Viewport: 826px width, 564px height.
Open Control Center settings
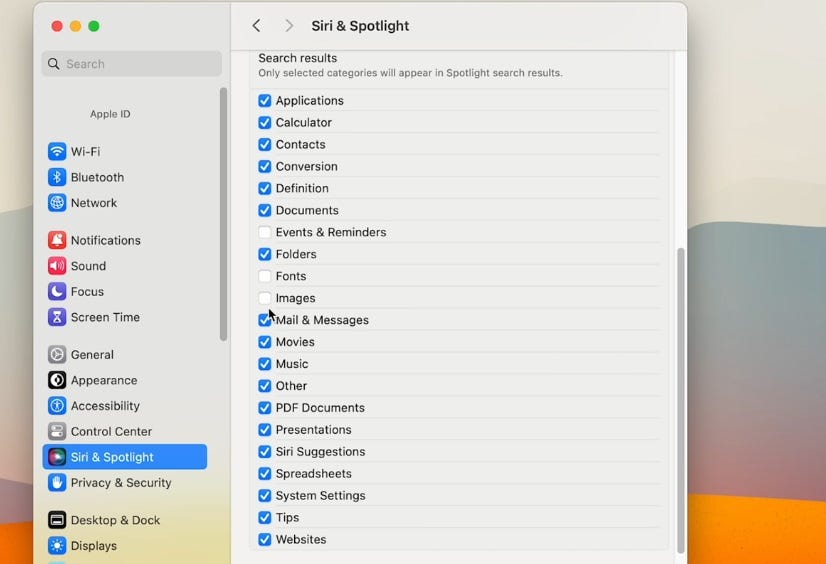pos(125,432)
